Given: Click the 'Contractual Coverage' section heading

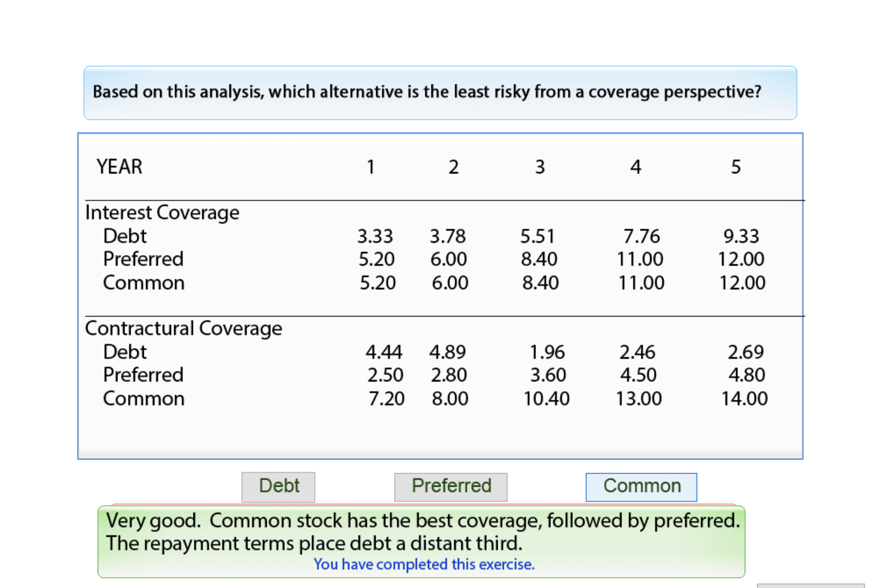Looking at the screenshot, I should tap(183, 328).
